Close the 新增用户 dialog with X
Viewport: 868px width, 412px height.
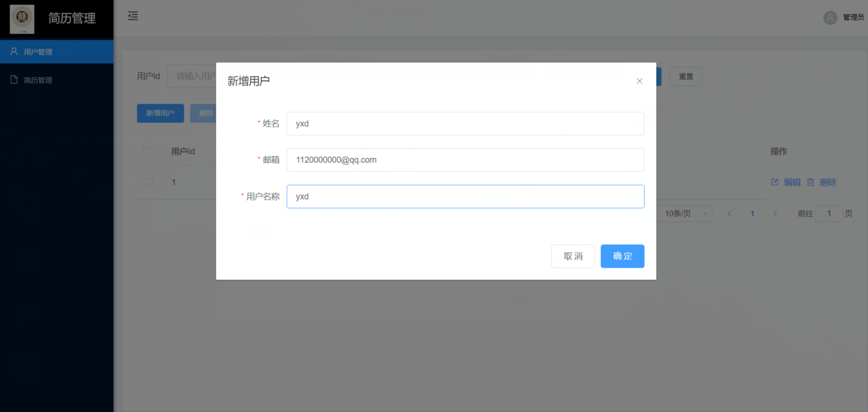640,81
